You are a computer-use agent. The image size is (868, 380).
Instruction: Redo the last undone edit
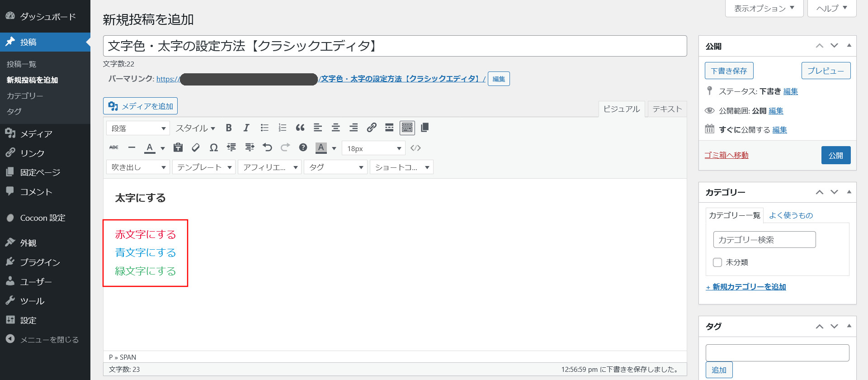[285, 147]
